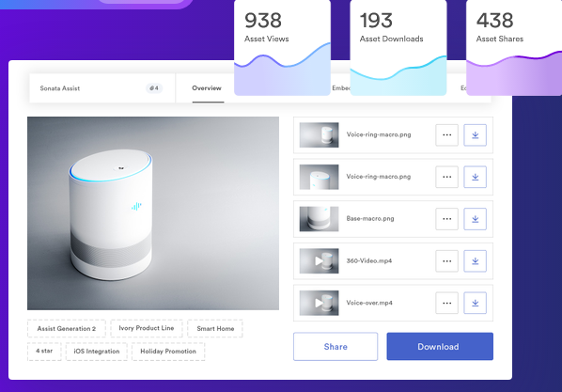Open the 438 Asset Shares stat card
This screenshot has height=392, width=562.
514,47
